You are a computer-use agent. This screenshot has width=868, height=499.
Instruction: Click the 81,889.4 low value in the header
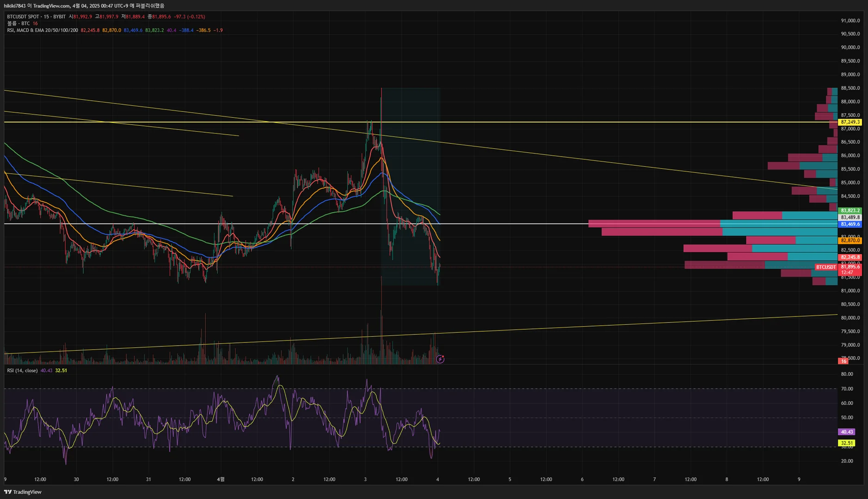[135, 17]
